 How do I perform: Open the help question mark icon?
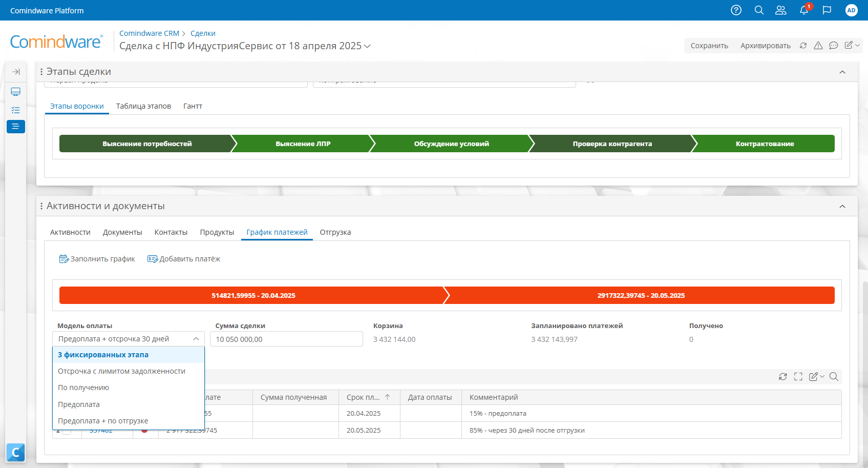tap(736, 10)
